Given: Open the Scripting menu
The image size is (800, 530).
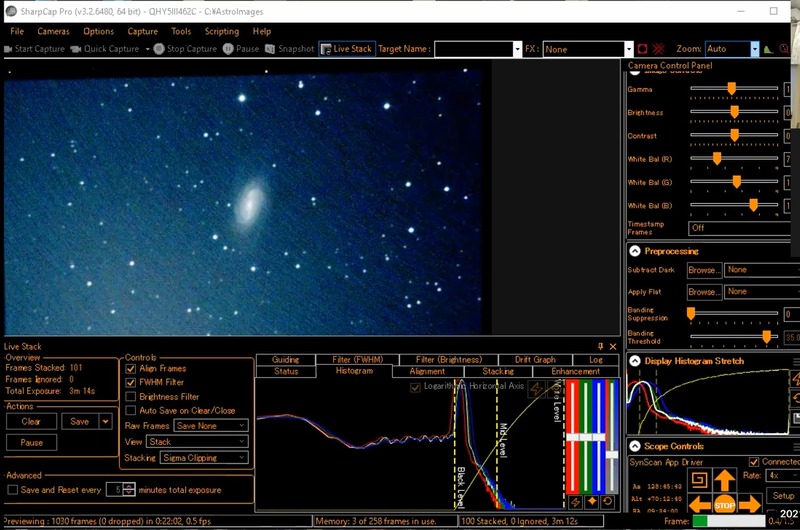Looking at the screenshot, I should (221, 31).
